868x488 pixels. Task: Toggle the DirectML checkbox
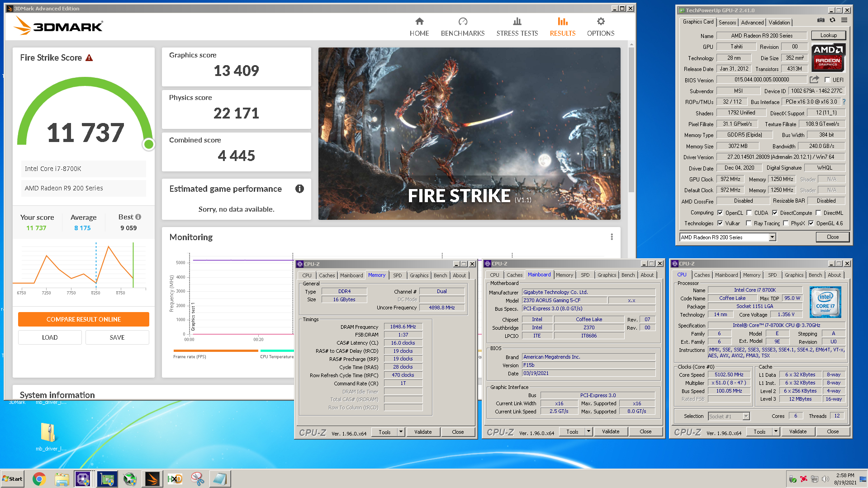click(818, 213)
